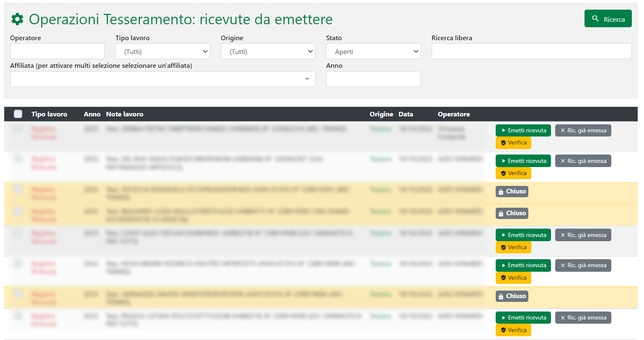The height and width of the screenshot is (340, 644).
Task: Click the shield icon in the last row's Verifica
Action: 503,330
